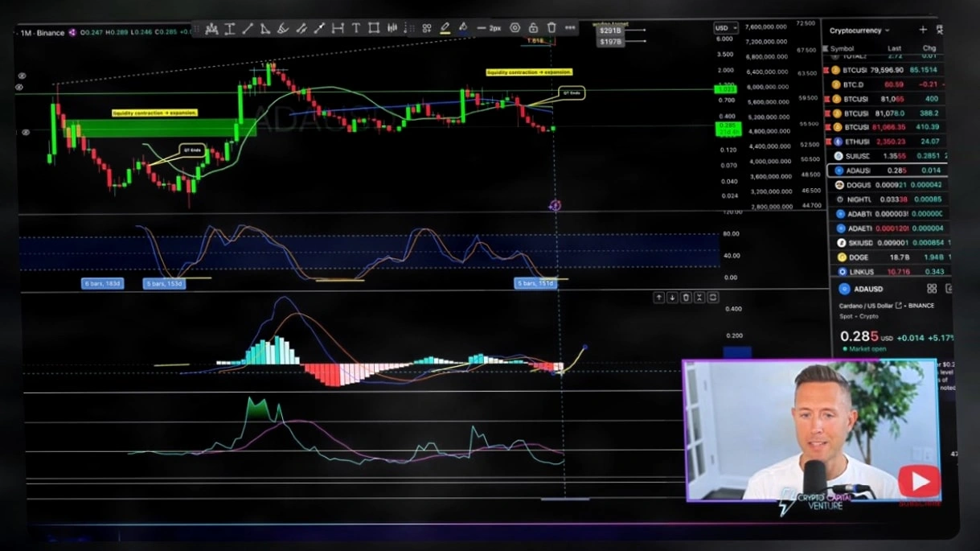The image size is (980, 551).
Task: Open external link next to Cardano / US Dollar
Action: [x=898, y=306]
